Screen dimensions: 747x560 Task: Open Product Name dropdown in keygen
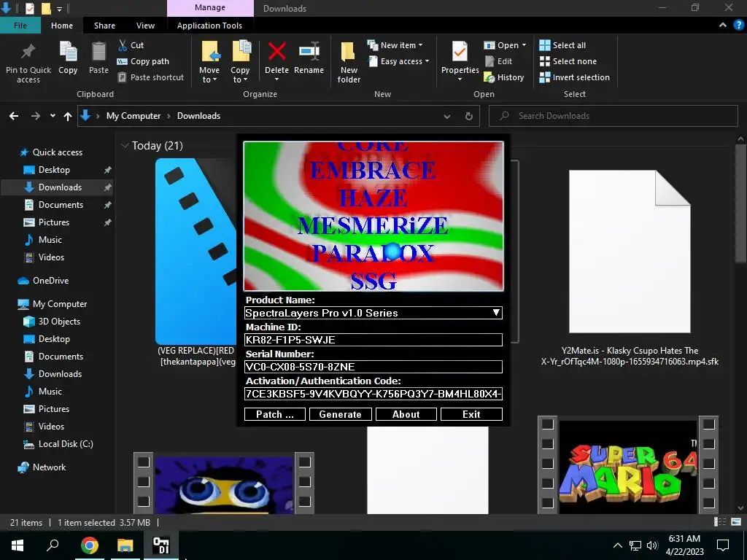(x=496, y=312)
